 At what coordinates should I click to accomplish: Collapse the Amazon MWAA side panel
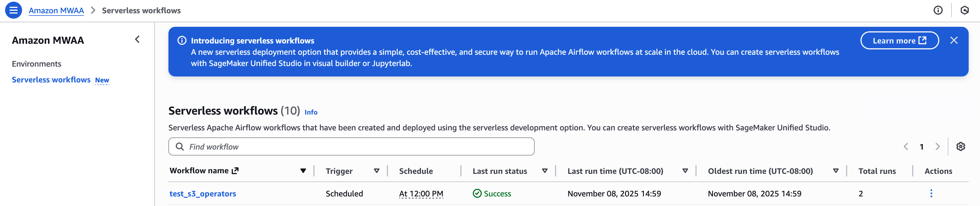(x=137, y=40)
